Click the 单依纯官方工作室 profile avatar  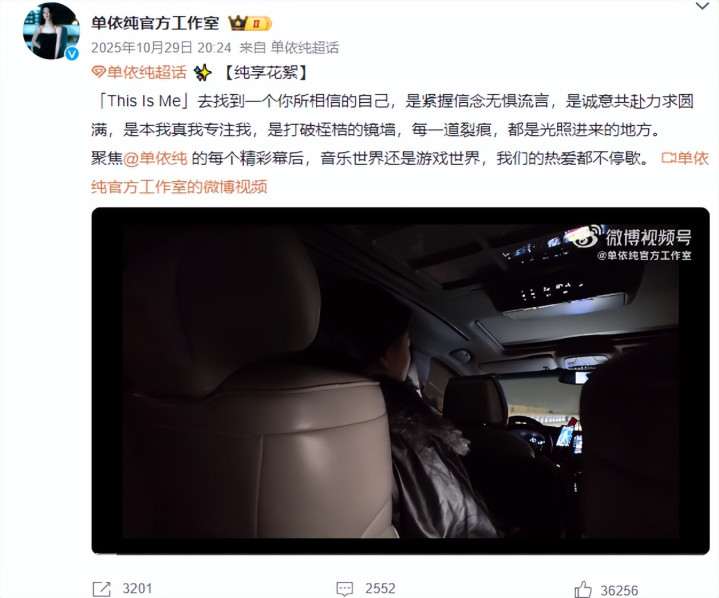[x=51, y=31]
